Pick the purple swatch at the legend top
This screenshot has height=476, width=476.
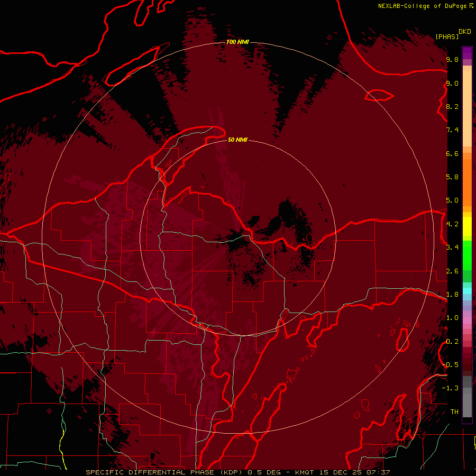tap(467, 53)
